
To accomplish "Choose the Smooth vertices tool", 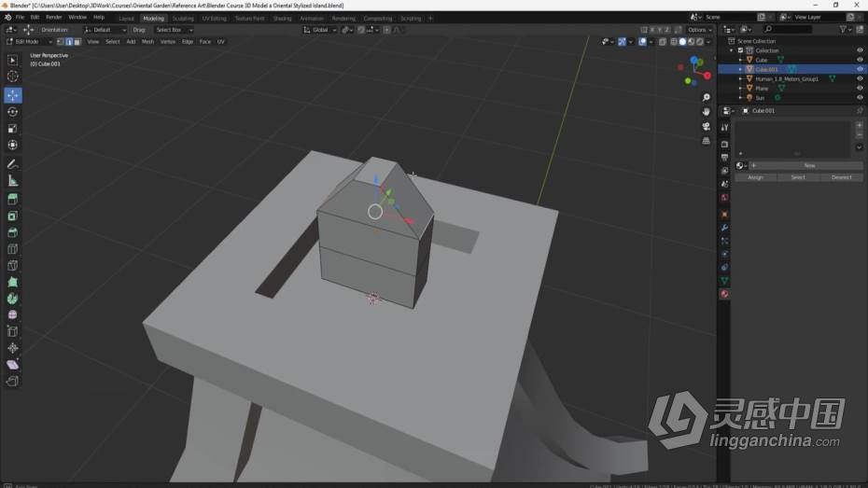I will tap(13, 314).
